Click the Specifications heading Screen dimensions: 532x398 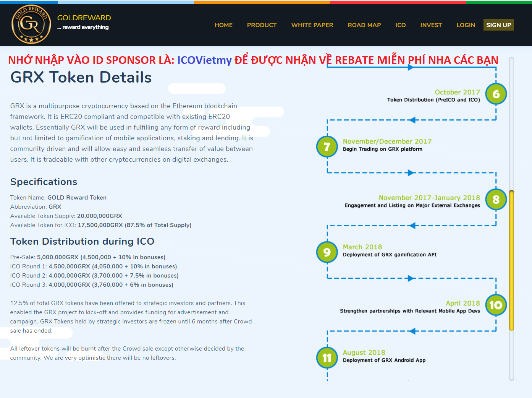[x=44, y=182]
